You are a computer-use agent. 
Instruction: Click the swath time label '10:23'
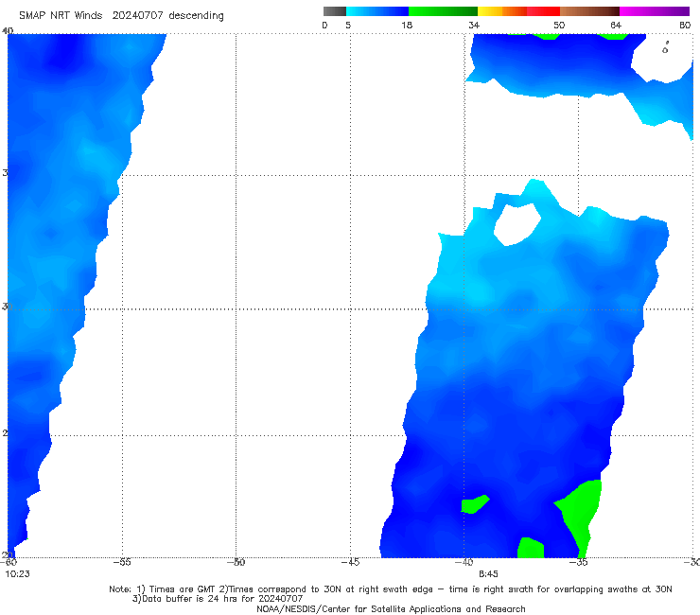pyautogui.click(x=17, y=574)
